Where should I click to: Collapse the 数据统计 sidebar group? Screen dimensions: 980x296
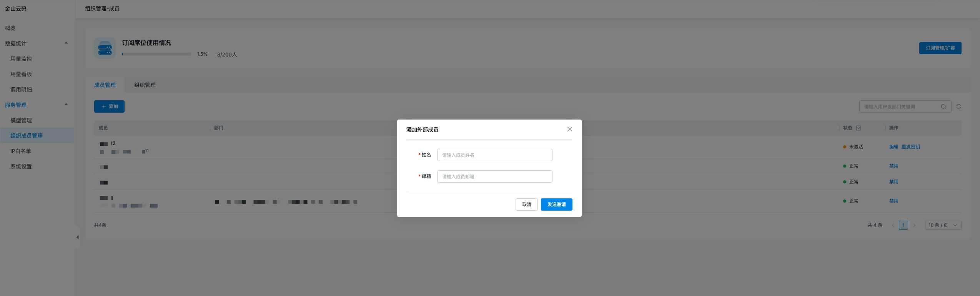click(66, 43)
